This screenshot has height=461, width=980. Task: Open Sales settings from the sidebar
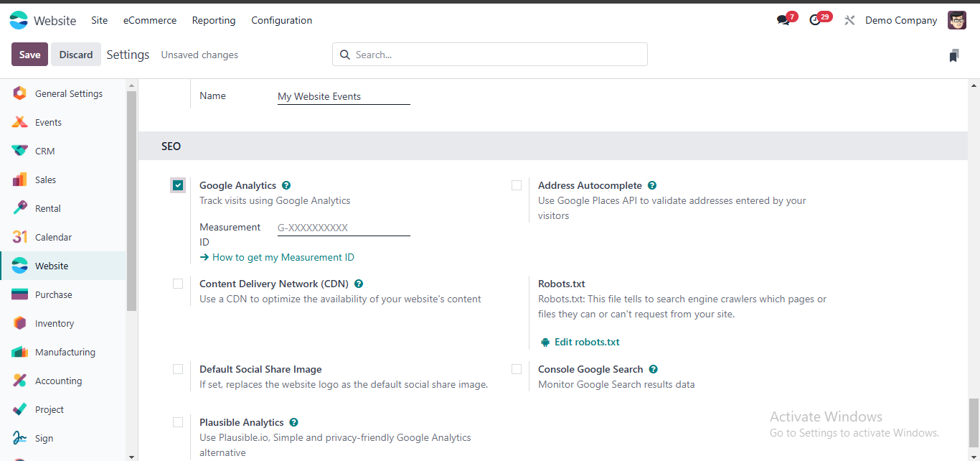click(45, 180)
